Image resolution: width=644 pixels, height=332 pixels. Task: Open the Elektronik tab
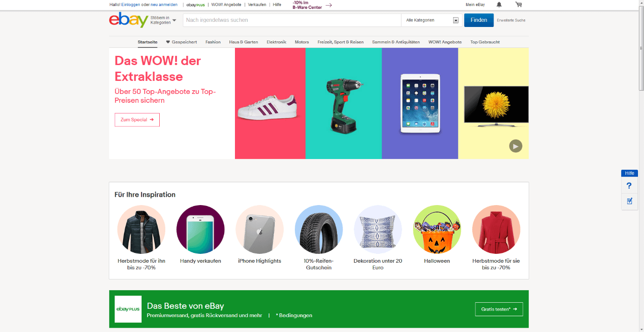pos(276,42)
